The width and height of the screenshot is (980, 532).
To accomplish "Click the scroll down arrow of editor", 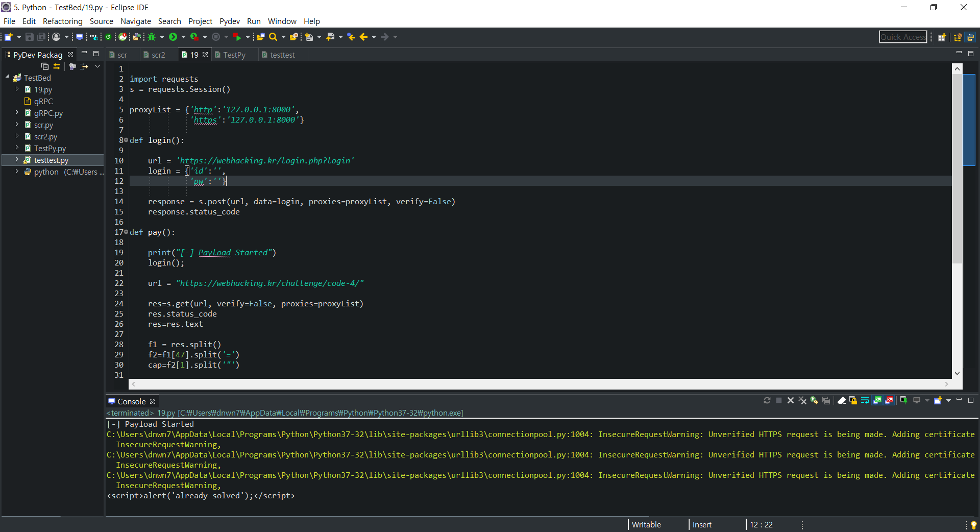I will [x=957, y=373].
